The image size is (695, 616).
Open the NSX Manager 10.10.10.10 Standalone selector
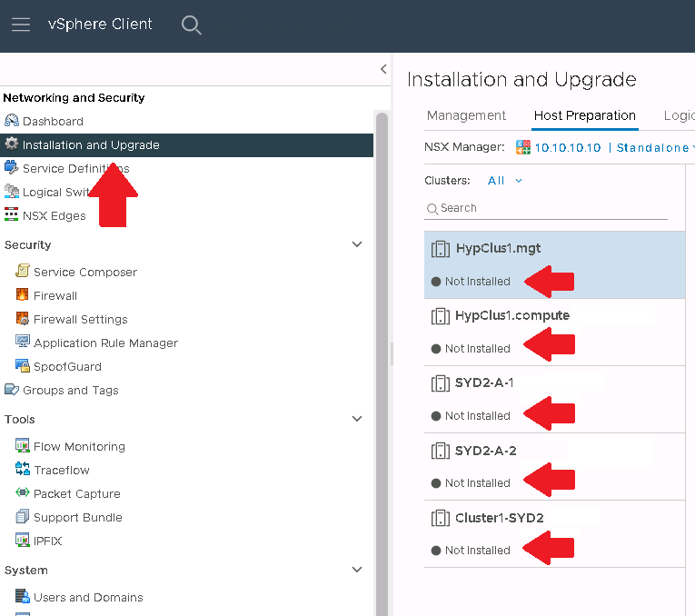click(614, 147)
